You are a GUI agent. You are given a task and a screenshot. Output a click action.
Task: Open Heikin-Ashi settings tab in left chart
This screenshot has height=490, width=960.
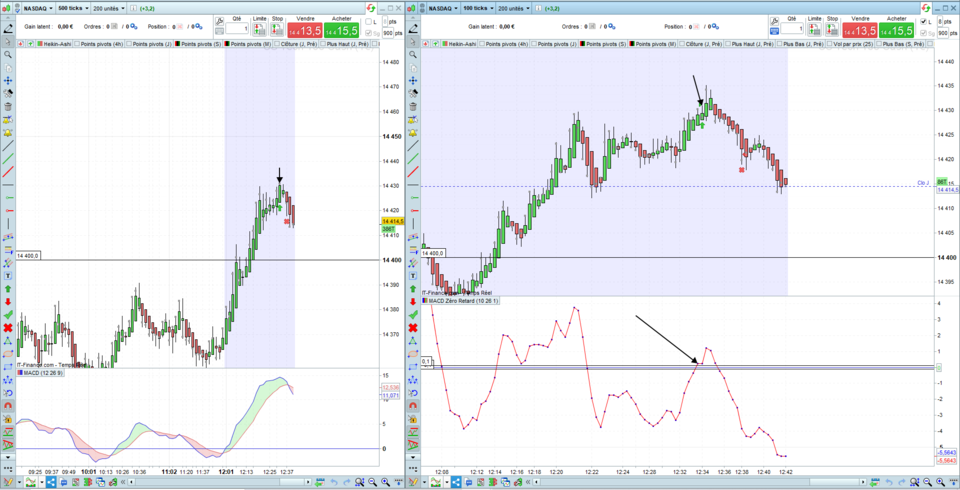54,44
